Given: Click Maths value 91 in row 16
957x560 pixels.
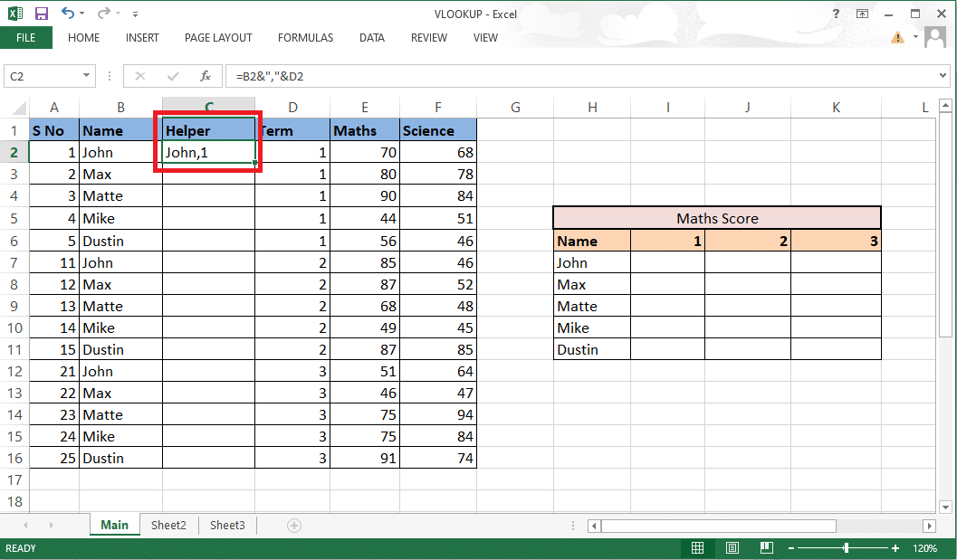Looking at the screenshot, I should pos(365,458).
